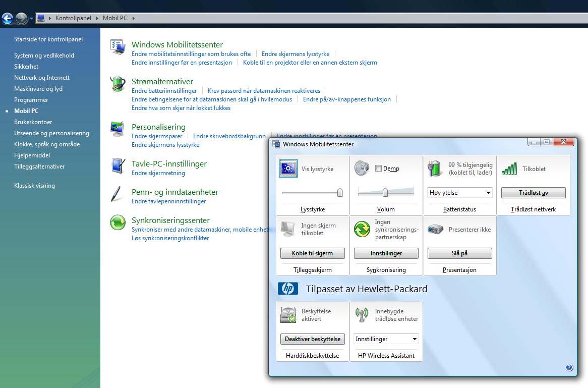
Task: Click the Strømalternativer battery icon
Action: tap(117, 83)
